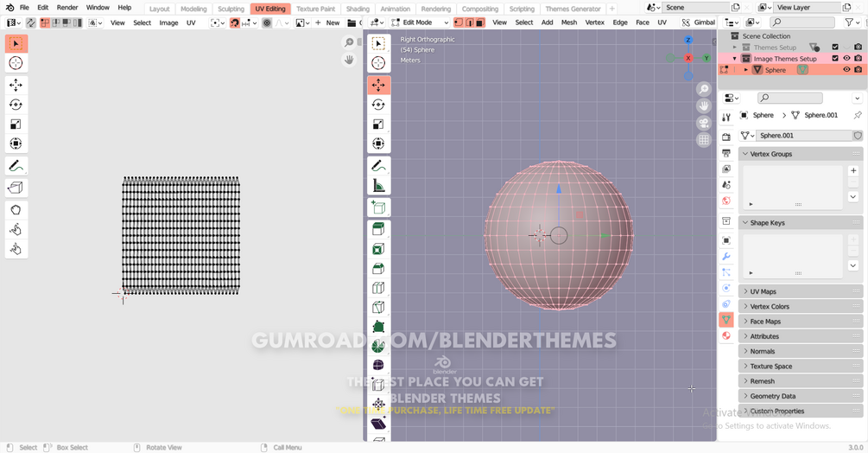Open the Render menu
Screen dimensions: 868x453
pyautogui.click(x=67, y=8)
